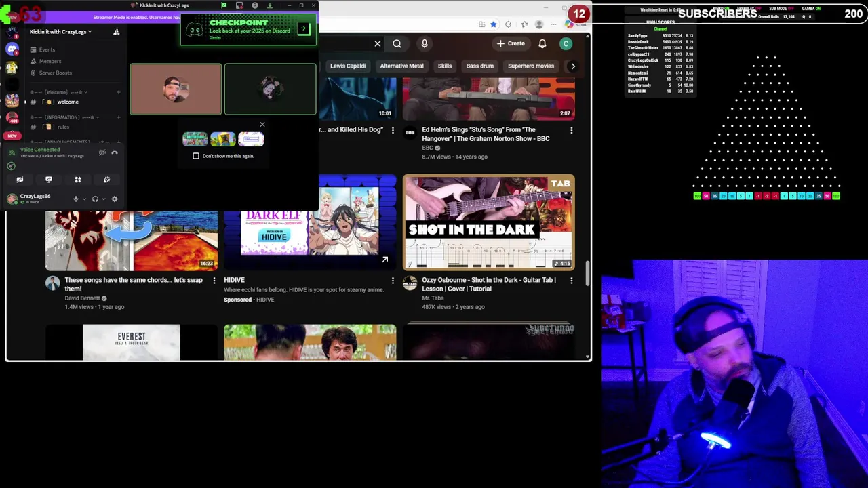The height and width of the screenshot is (488, 868).
Task: Clear YouTube search box X icon
Action: (378, 43)
